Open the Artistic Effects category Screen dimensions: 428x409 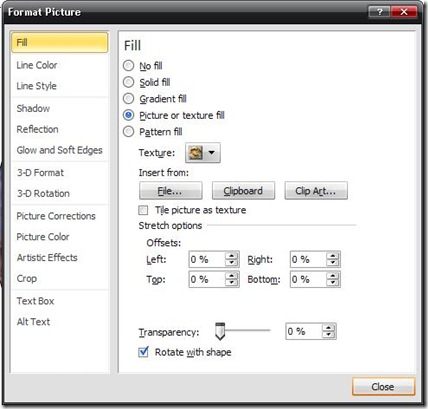pos(60,258)
